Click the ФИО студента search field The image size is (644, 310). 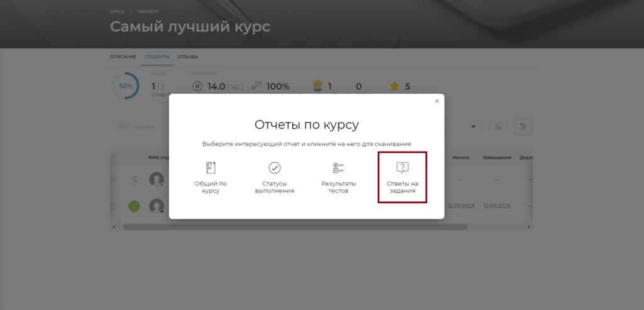point(140,126)
